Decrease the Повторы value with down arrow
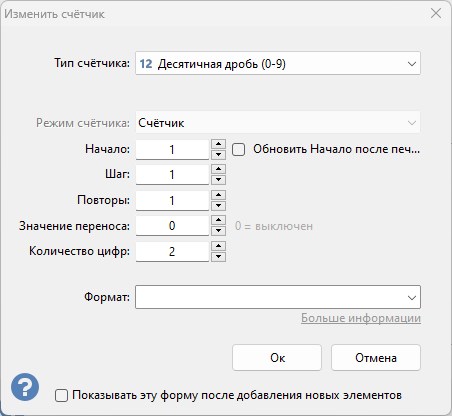 [x=218, y=205]
